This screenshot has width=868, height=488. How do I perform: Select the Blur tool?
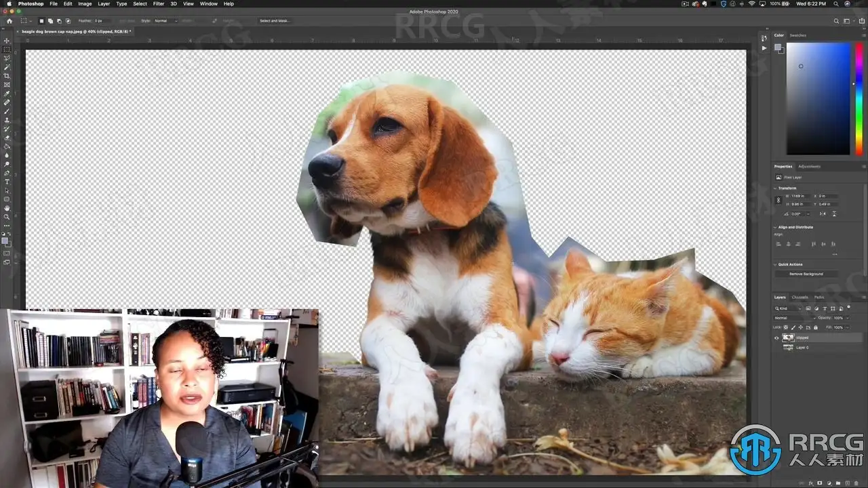point(7,155)
